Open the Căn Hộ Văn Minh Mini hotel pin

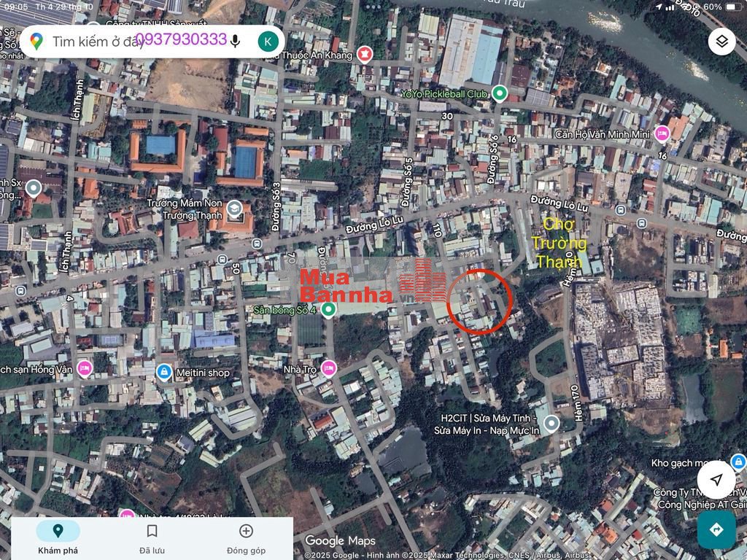click(x=662, y=133)
